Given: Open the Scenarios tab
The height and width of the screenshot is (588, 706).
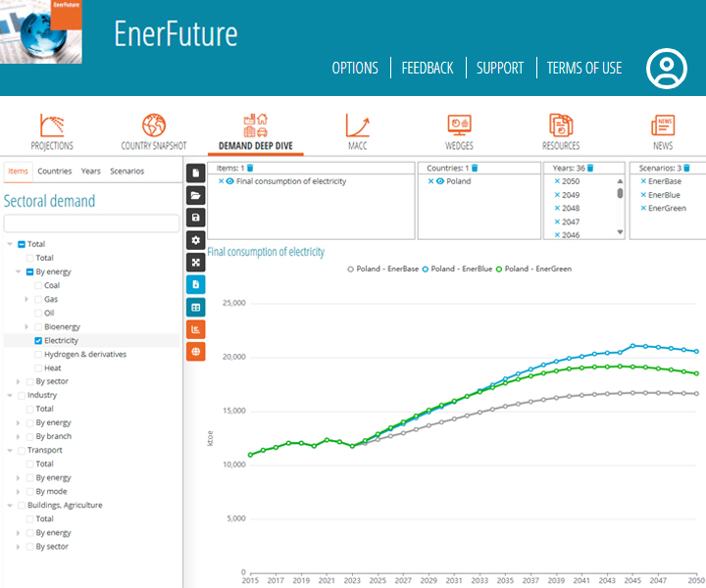Looking at the screenshot, I should tap(126, 171).
